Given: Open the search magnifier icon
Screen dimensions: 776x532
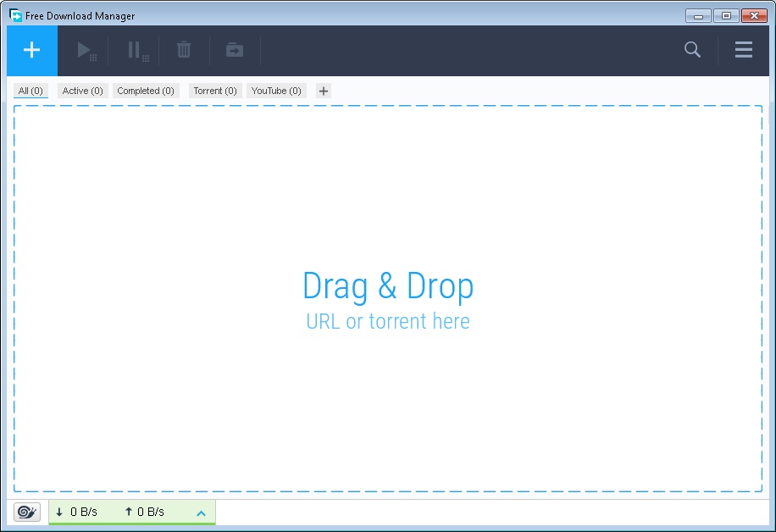Looking at the screenshot, I should point(692,50).
